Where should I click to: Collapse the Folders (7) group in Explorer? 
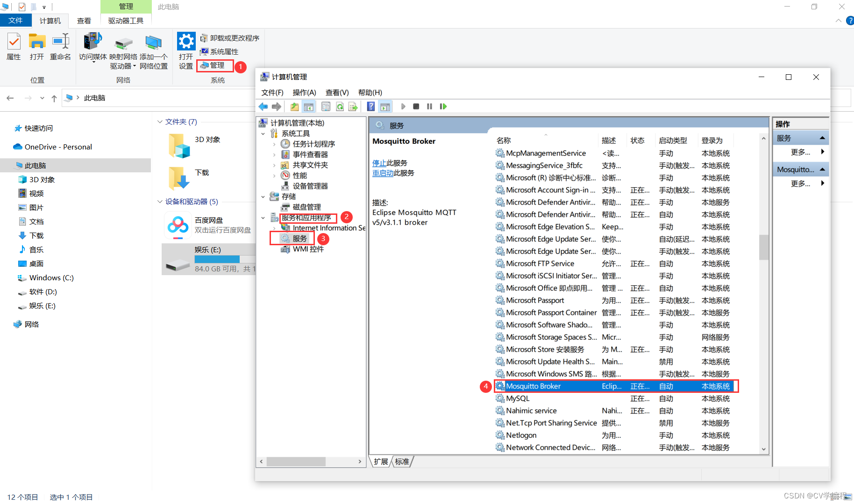[x=160, y=122]
